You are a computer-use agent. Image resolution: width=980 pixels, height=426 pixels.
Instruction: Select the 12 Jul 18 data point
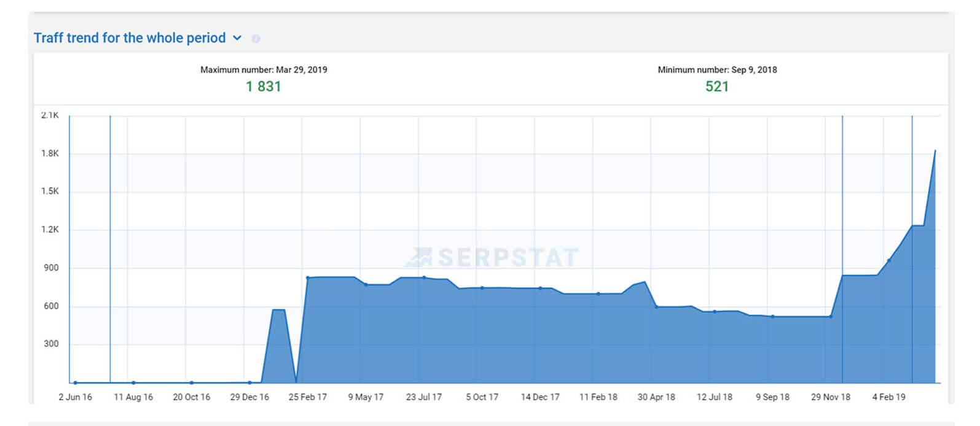715,311
